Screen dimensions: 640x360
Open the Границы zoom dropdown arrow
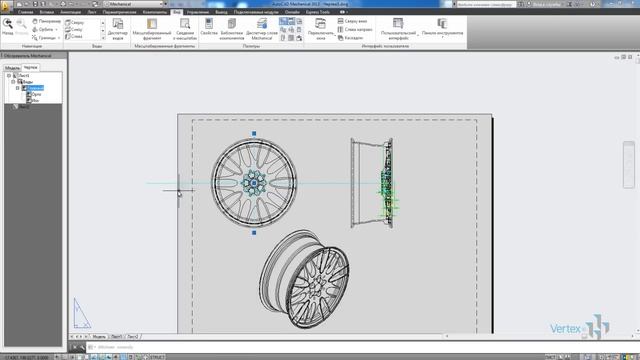(x=59, y=38)
